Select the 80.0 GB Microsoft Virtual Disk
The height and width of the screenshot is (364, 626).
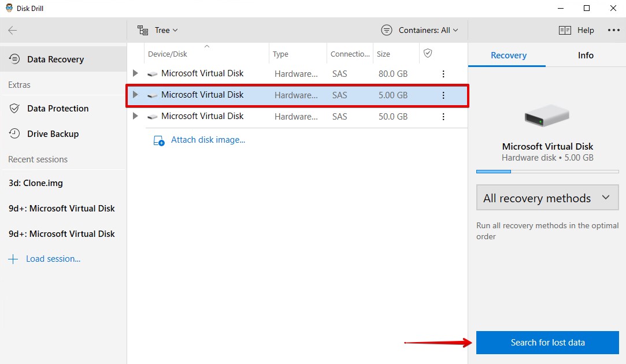(298, 73)
